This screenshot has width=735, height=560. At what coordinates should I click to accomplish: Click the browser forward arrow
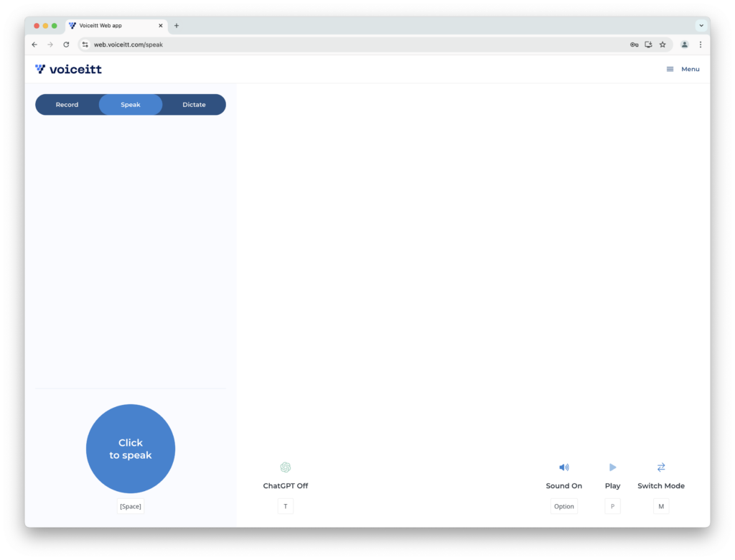pos(50,45)
